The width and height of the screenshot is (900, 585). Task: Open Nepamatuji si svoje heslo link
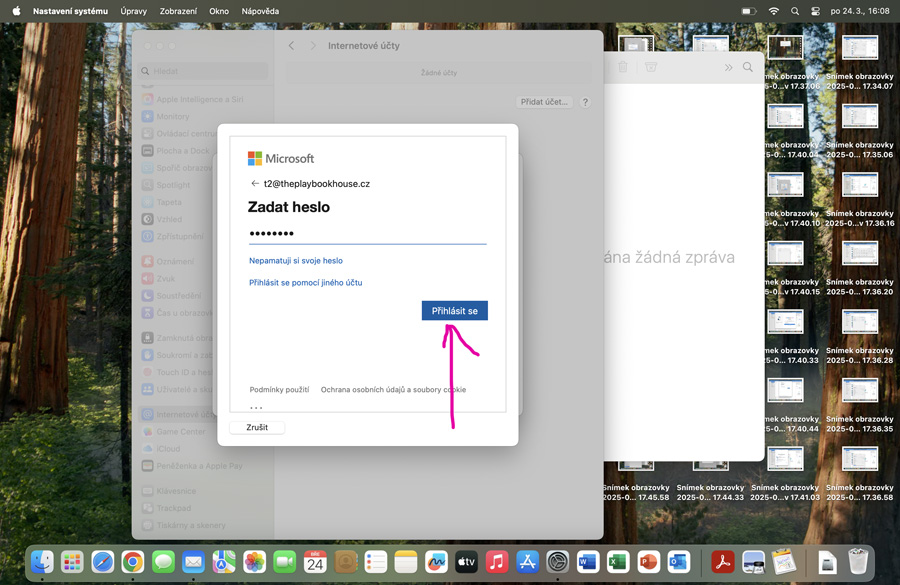pos(296,260)
